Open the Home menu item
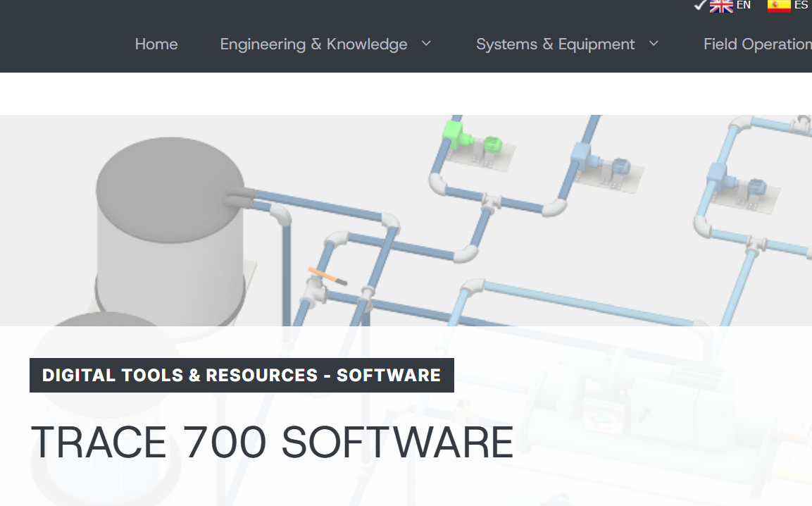Image resolution: width=812 pixels, height=506 pixels. [156, 44]
